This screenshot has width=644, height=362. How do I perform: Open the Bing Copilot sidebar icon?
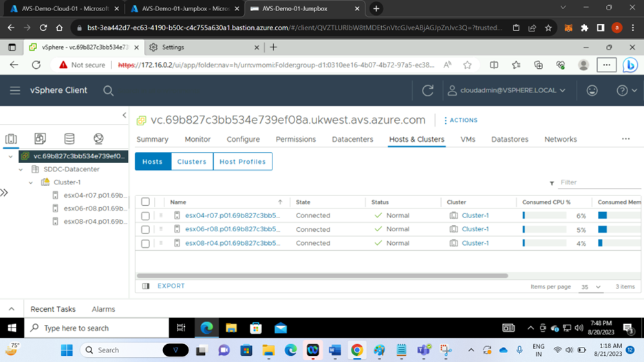pyautogui.click(x=630, y=65)
